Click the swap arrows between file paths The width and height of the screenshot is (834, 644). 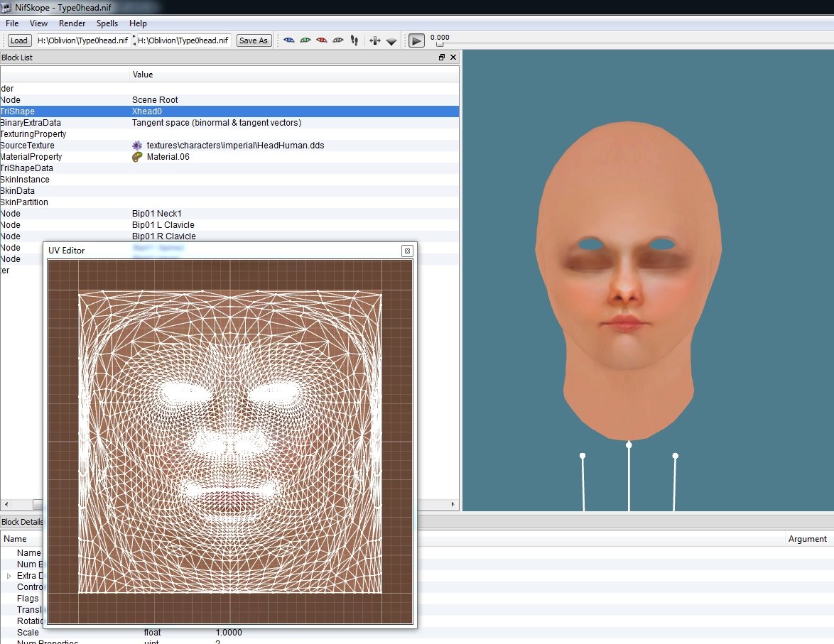pyautogui.click(x=134, y=40)
